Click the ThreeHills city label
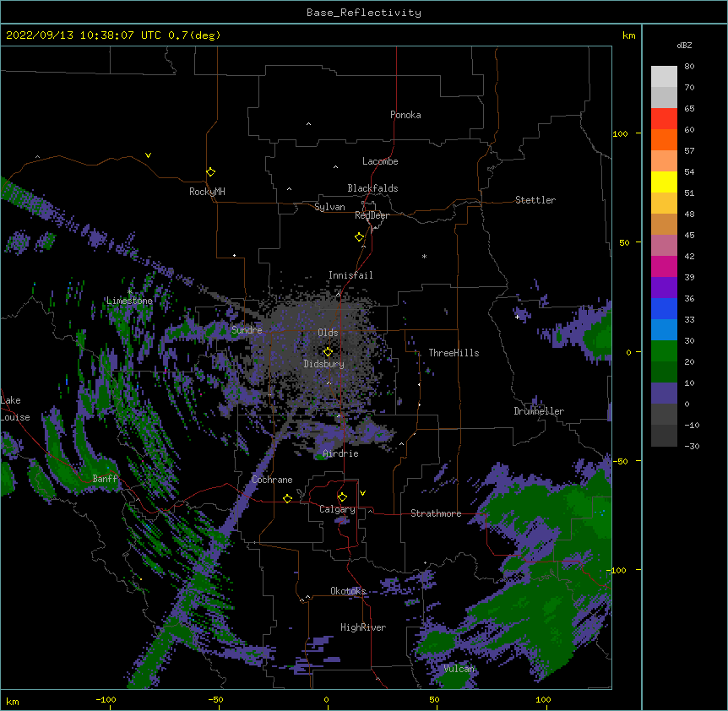The width and height of the screenshot is (728, 711). point(454,353)
